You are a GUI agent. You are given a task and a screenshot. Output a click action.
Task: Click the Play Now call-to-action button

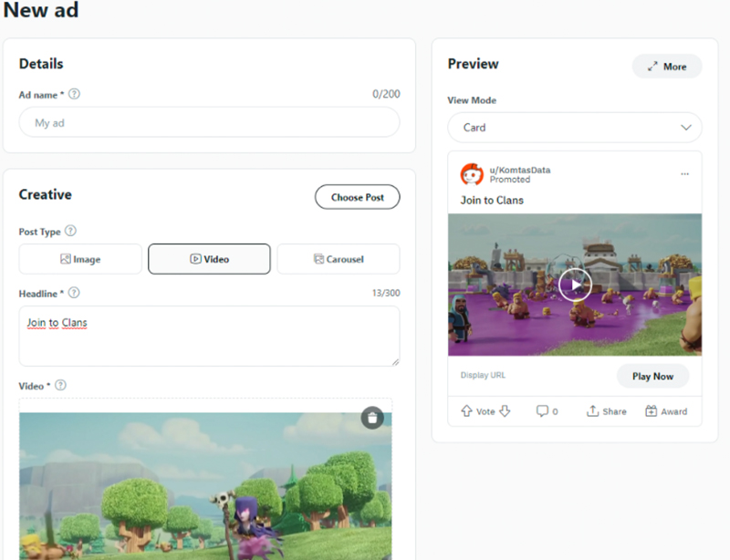pos(652,376)
